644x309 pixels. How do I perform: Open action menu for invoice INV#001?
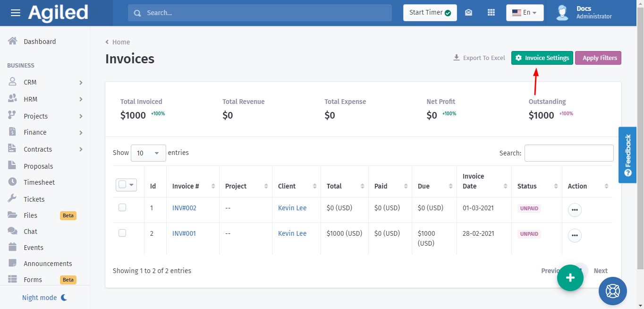point(574,235)
